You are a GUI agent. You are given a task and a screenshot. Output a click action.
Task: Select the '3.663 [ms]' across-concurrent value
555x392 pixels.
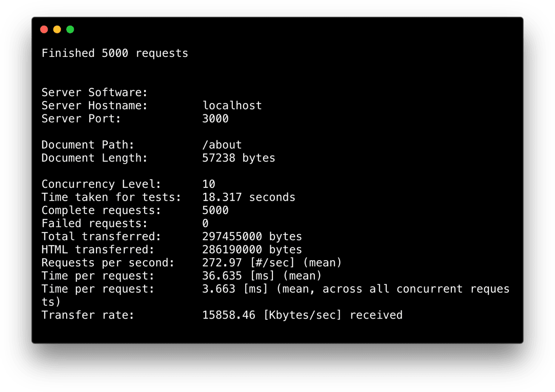click(235, 289)
